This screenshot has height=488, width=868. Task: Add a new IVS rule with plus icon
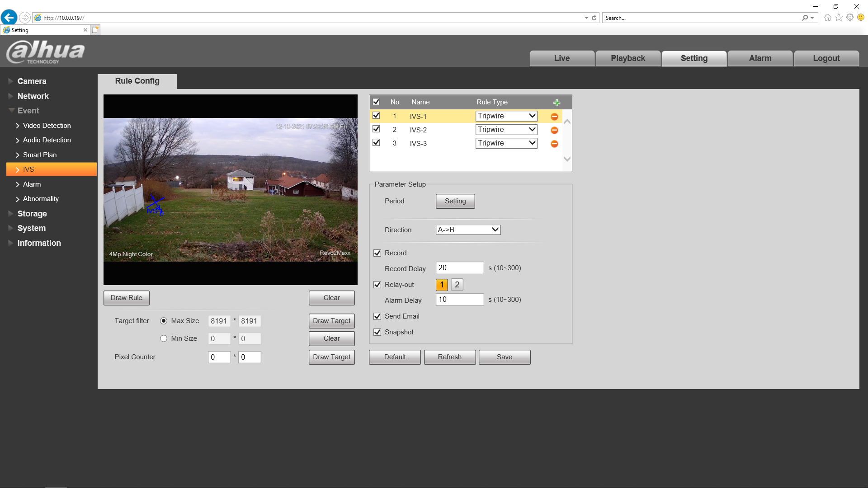(557, 103)
